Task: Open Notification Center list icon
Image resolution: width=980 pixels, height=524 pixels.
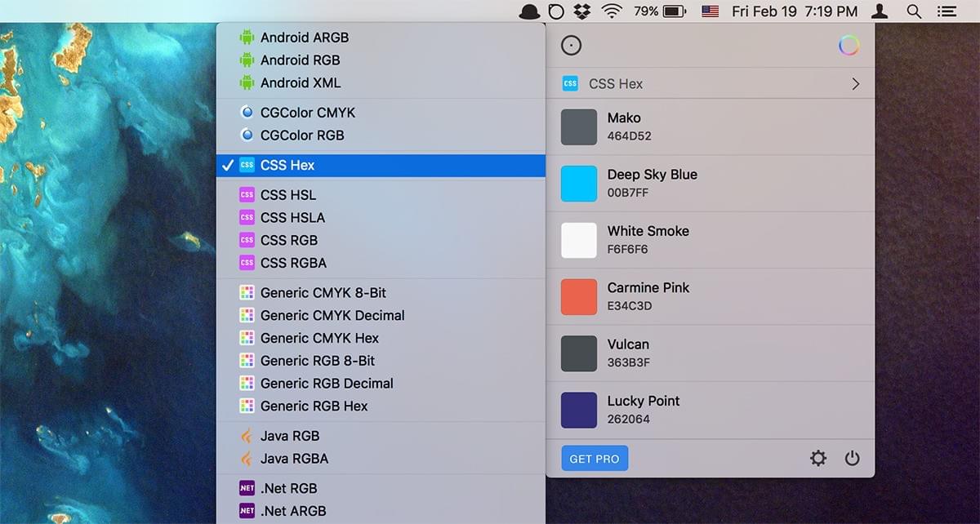Action: [x=947, y=11]
